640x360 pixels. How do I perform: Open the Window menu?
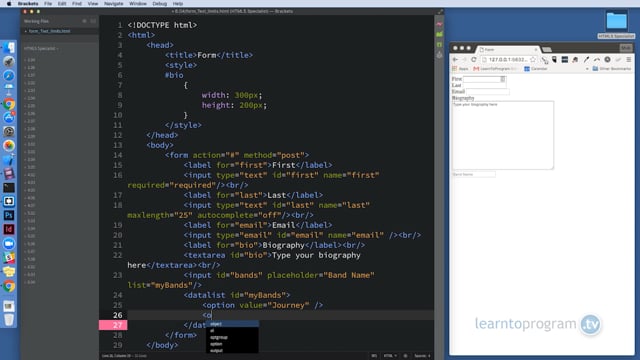pos(138,4)
